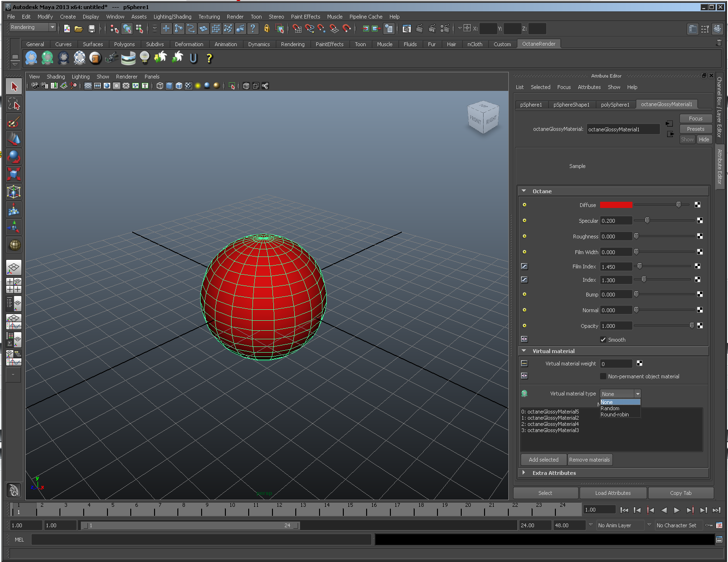This screenshot has height=562, width=728.
Task: Activate the Lasso selection tool
Action: [x=14, y=104]
